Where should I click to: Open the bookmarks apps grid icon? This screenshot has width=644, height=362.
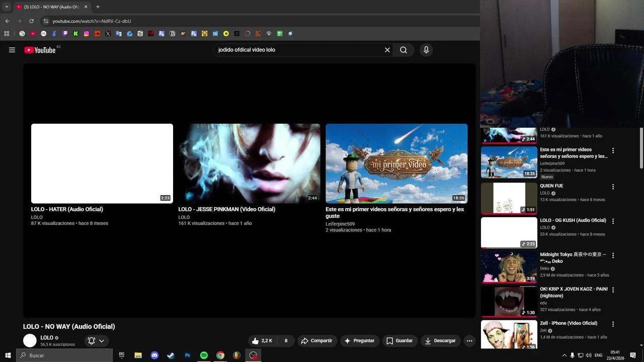point(7,34)
